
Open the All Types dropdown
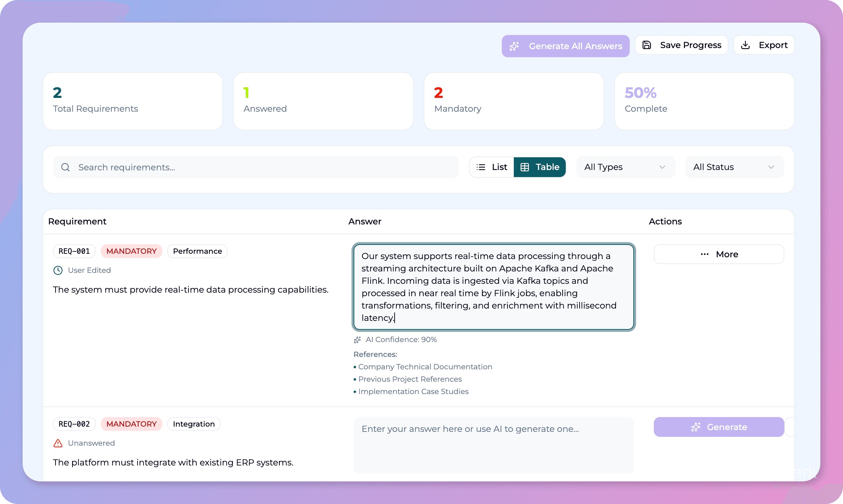625,167
